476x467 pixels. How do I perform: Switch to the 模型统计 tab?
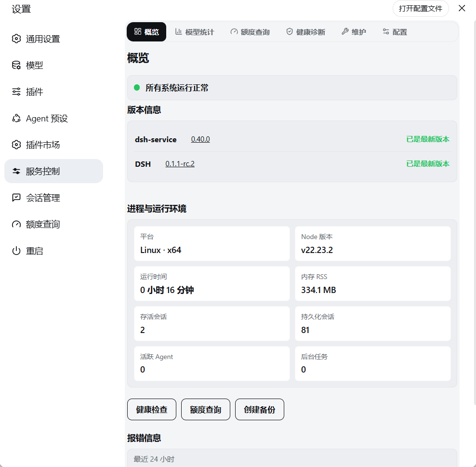[x=195, y=32]
